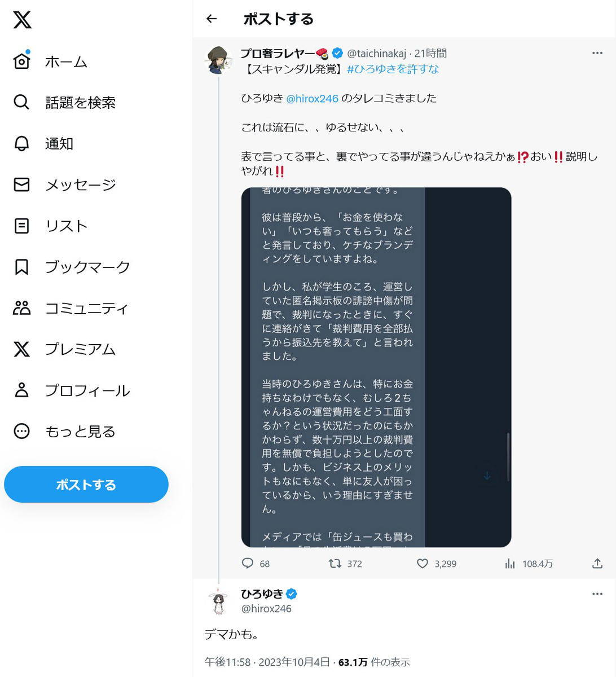This screenshot has width=616, height=677.
Task: Open プロ奢ラレヤー's profile avatar
Action: pyautogui.click(x=219, y=60)
